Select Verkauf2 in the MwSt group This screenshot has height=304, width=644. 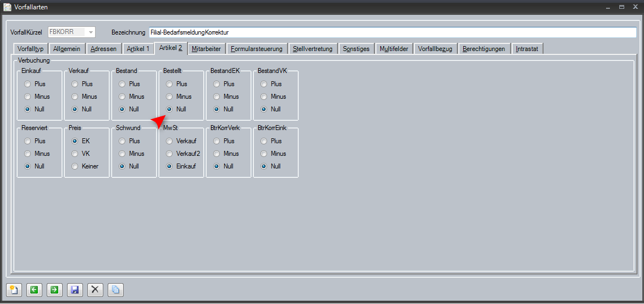pyautogui.click(x=170, y=154)
